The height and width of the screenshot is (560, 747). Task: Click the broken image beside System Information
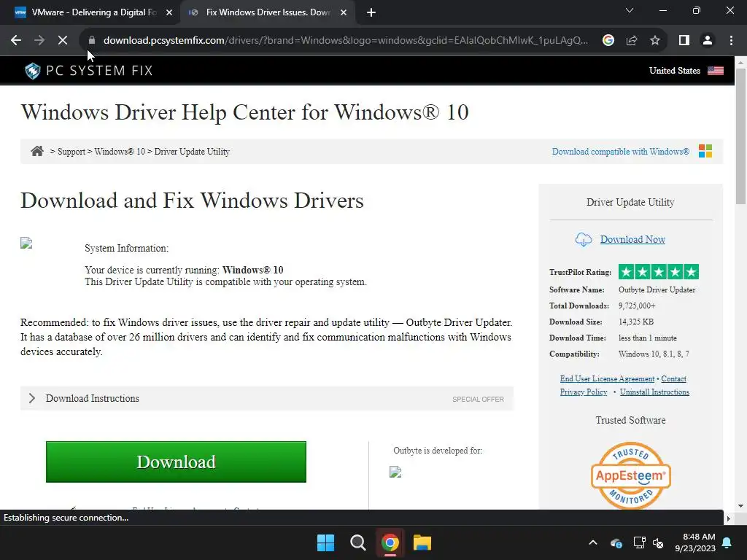(26, 244)
